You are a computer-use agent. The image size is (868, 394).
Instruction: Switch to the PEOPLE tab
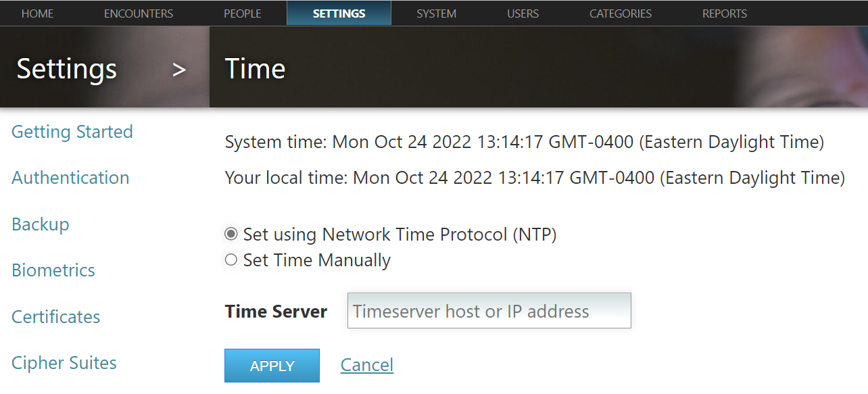pos(243,14)
